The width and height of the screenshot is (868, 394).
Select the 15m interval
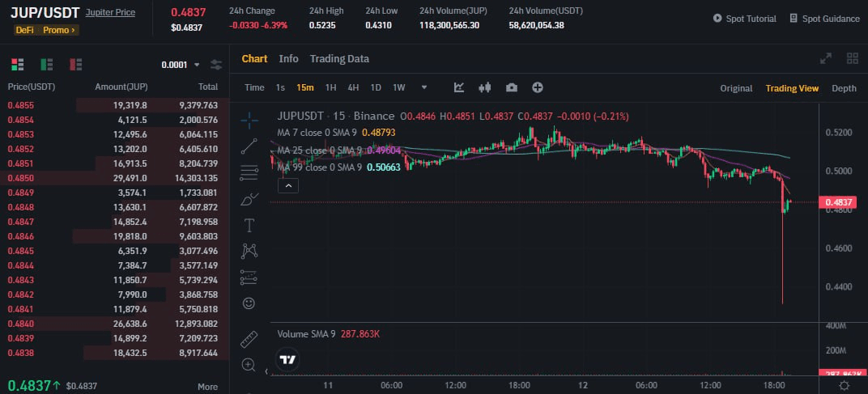click(305, 87)
